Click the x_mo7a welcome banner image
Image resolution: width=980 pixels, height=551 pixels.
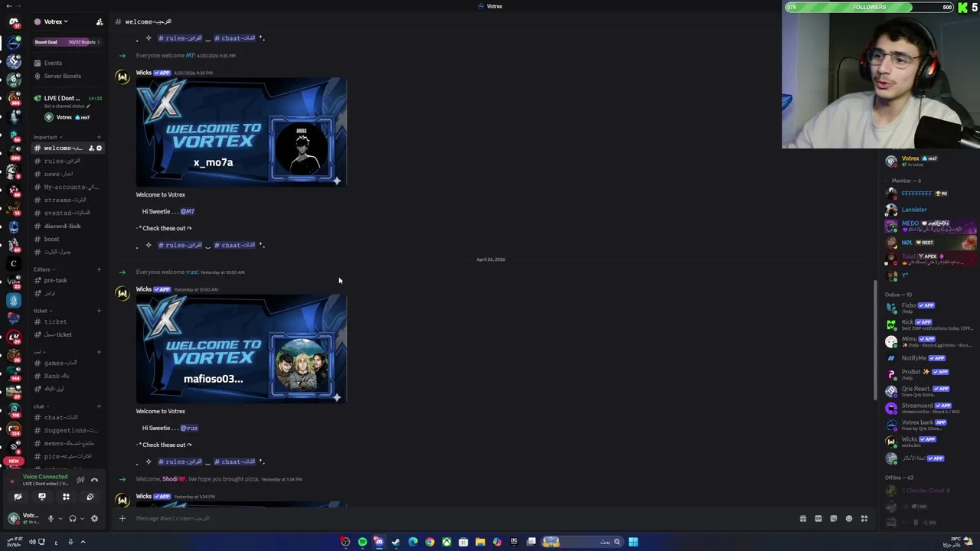click(241, 132)
